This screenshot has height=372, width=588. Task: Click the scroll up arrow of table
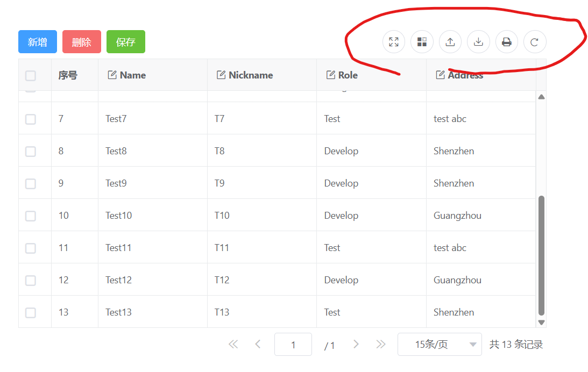[541, 97]
